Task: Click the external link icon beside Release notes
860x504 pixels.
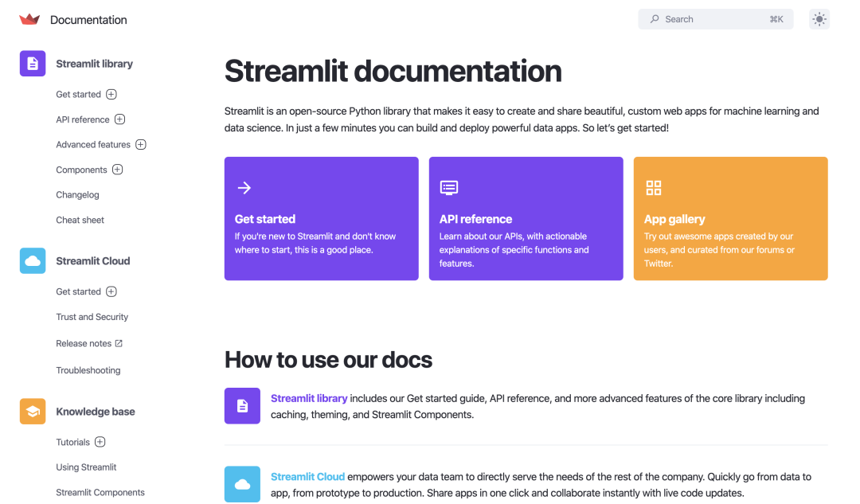Action: click(x=119, y=343)
